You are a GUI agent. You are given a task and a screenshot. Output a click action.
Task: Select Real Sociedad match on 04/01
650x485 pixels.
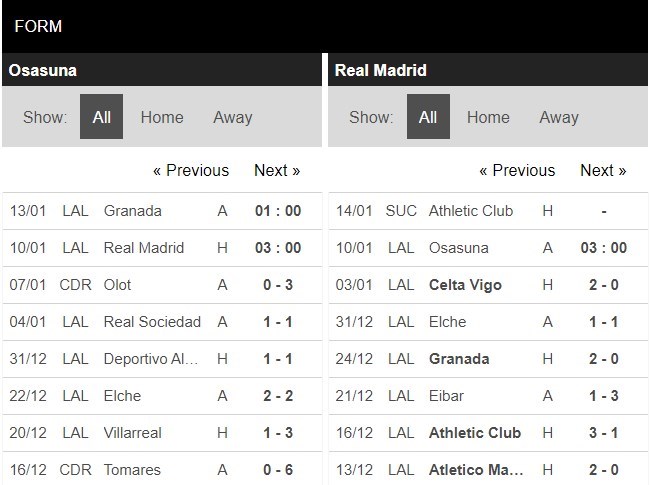point(162,322)
